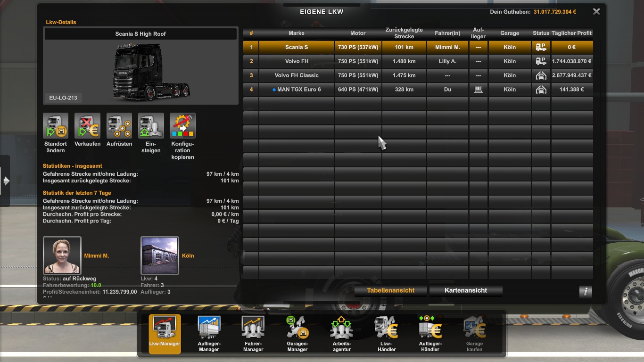Screen dimensions: 644x362
Task: Click the Dein Guthaben balance amount
Action: click(554, 12)
